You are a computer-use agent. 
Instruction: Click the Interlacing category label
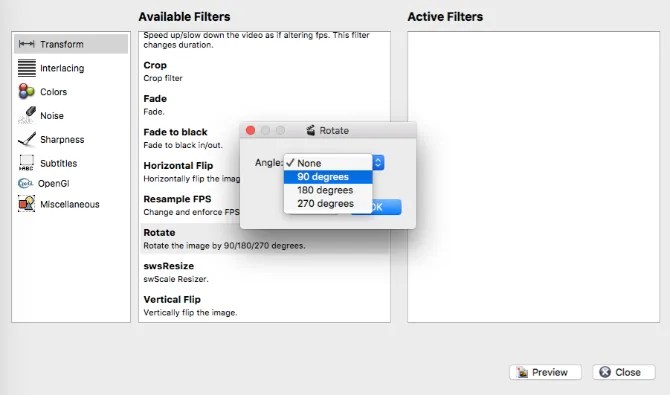(x=62, y=68)
